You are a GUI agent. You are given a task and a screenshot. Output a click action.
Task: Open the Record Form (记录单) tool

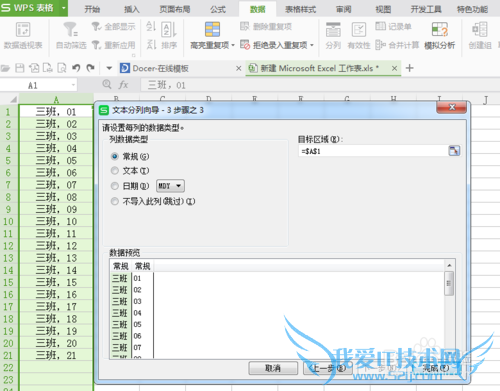tap(393, 26)
